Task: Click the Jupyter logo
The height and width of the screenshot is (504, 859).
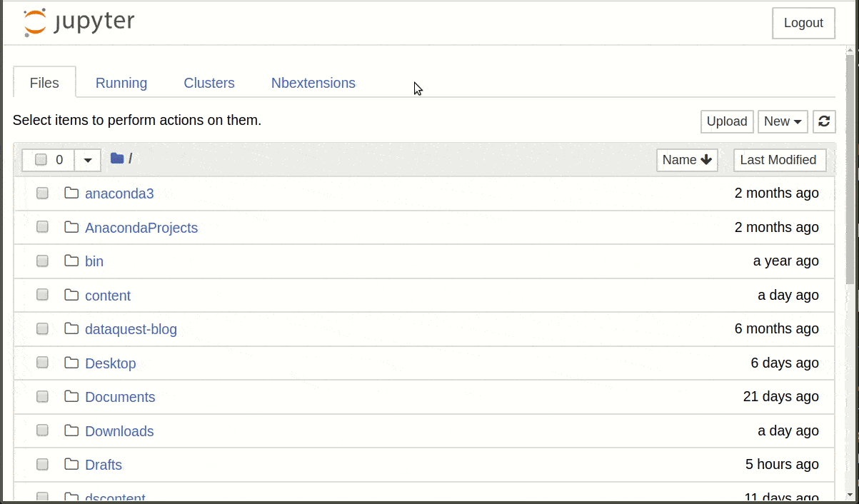Action: point(77,22)
